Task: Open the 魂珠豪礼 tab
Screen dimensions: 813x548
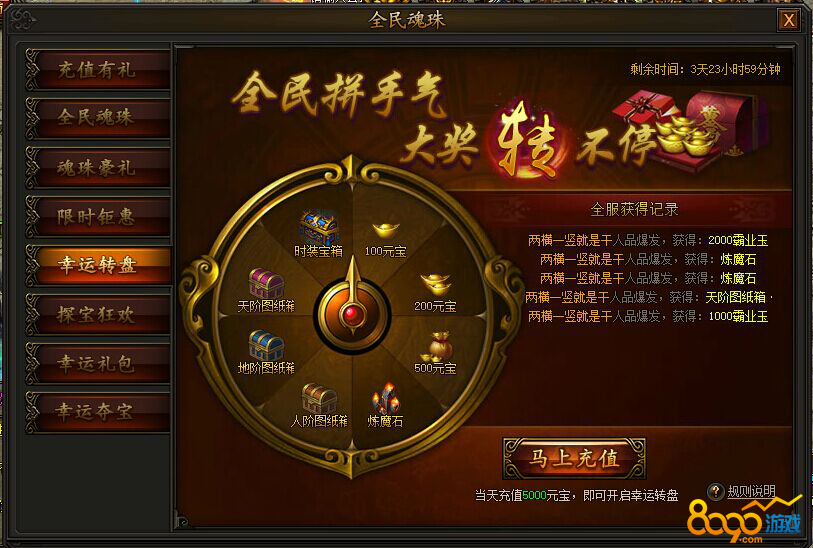Action: click(x=97, y=167)
